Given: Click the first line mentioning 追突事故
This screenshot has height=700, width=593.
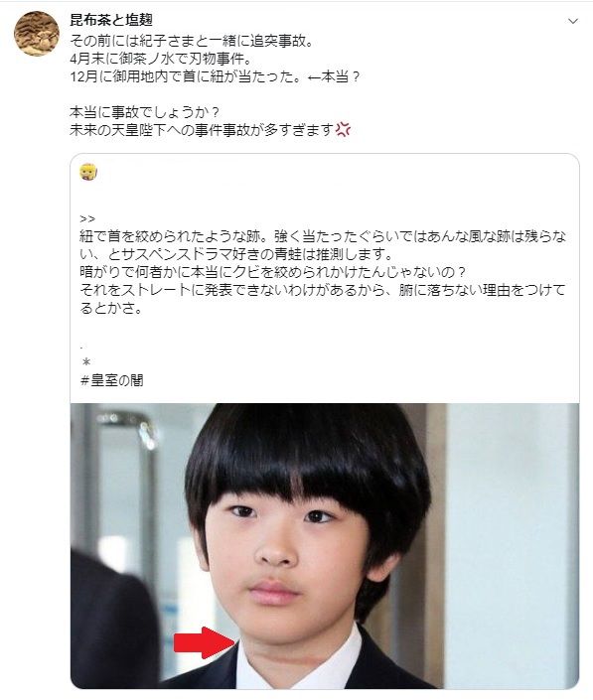Looking at the screenshot, I should (192, 41).
